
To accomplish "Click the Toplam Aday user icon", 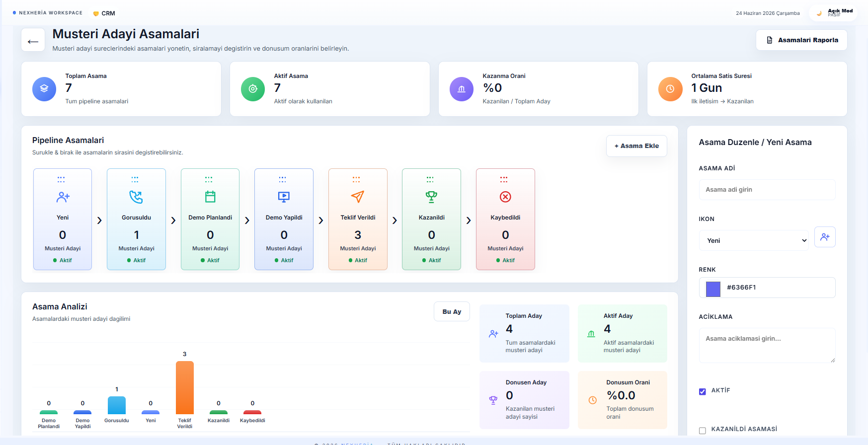I will coord(493,334).
